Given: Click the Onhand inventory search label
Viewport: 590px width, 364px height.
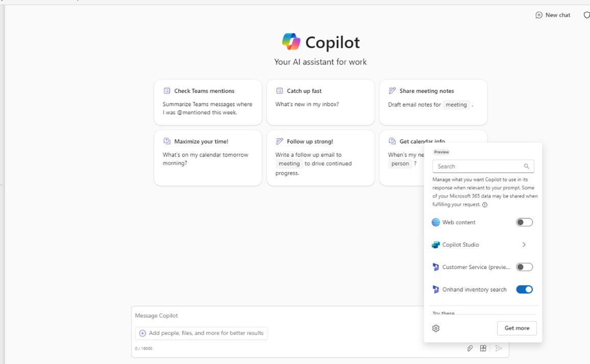Looking at the screenshot, I should click(x=475, y=289).
